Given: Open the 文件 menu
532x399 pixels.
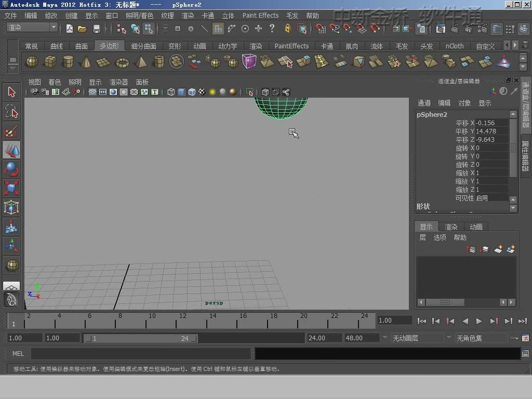Looking at the screenshot, I should point(10,16).
